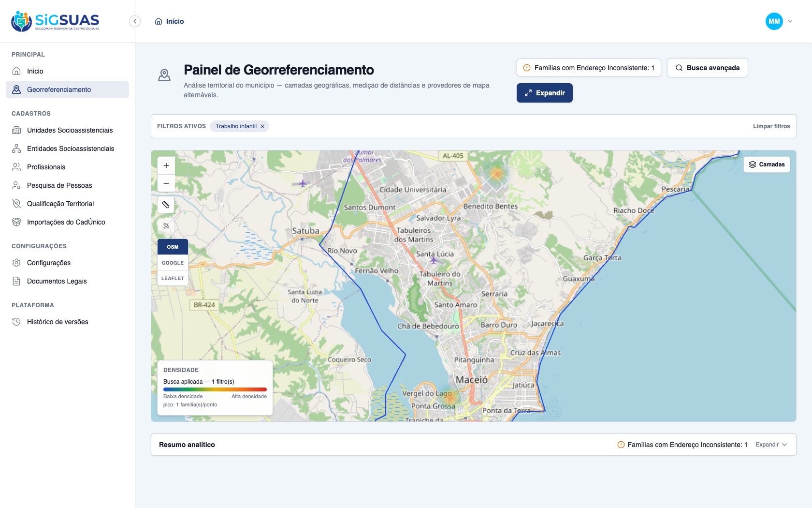Open Histórico de versões
Image resolution: width=812 pixels, height=508 pixels.
tap(67, 322)
